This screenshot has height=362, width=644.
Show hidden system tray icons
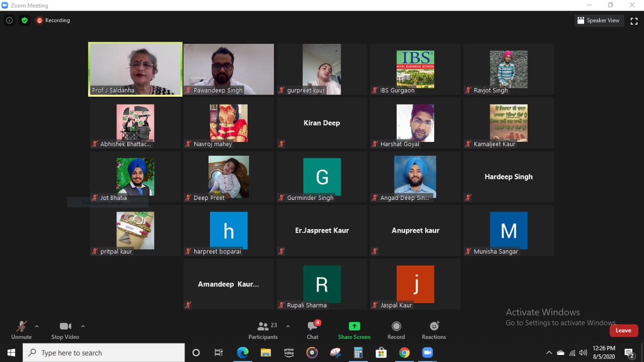tap(549, 352)
